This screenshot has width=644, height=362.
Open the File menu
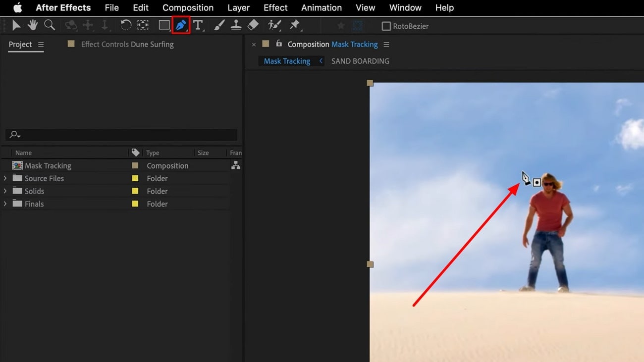tap(112, 7)
